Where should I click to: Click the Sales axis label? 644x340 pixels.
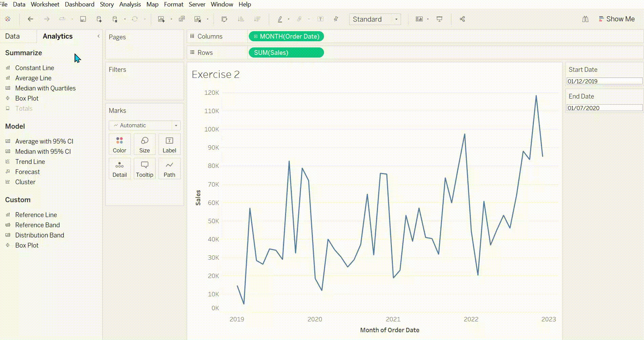pos(198,198)
